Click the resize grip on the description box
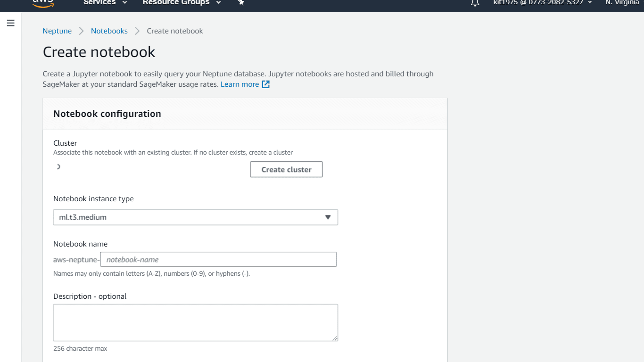Screen dimensions: 644x362 pyautogui.click(x=335, y=338)
